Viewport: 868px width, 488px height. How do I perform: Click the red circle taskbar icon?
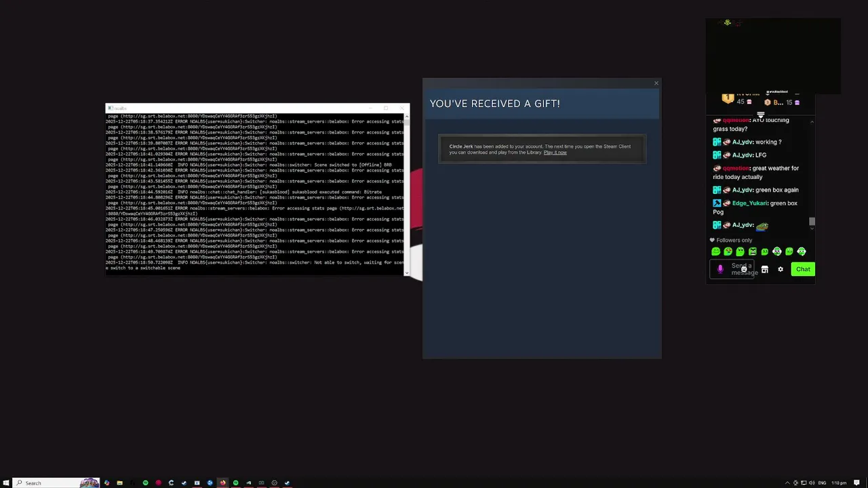click(158, 483)
